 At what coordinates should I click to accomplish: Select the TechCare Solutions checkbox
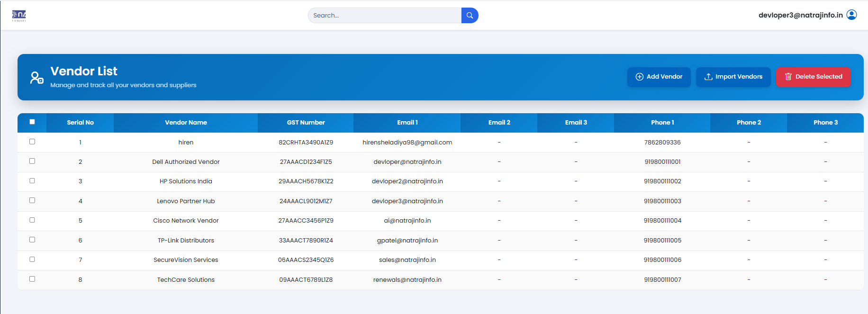coord(32,279)
